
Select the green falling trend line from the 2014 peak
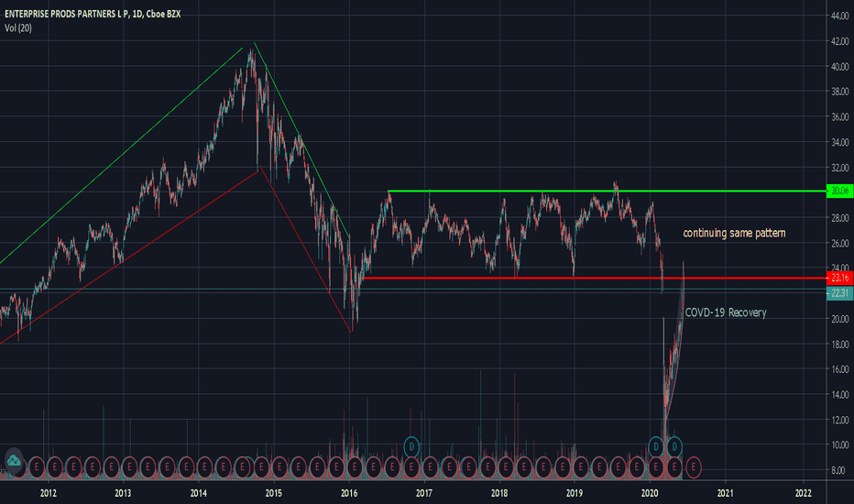(301, 140)
